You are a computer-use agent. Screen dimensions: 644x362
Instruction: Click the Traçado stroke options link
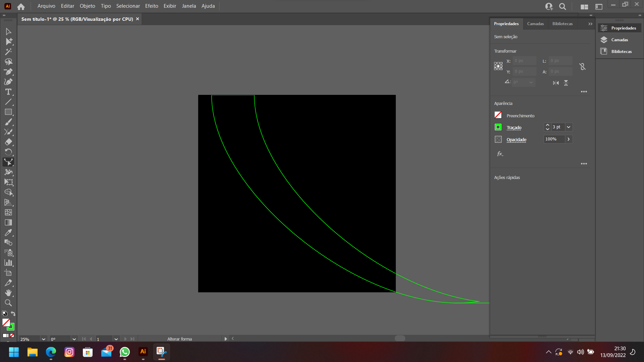pyautogui.click(x=514, y=128)
